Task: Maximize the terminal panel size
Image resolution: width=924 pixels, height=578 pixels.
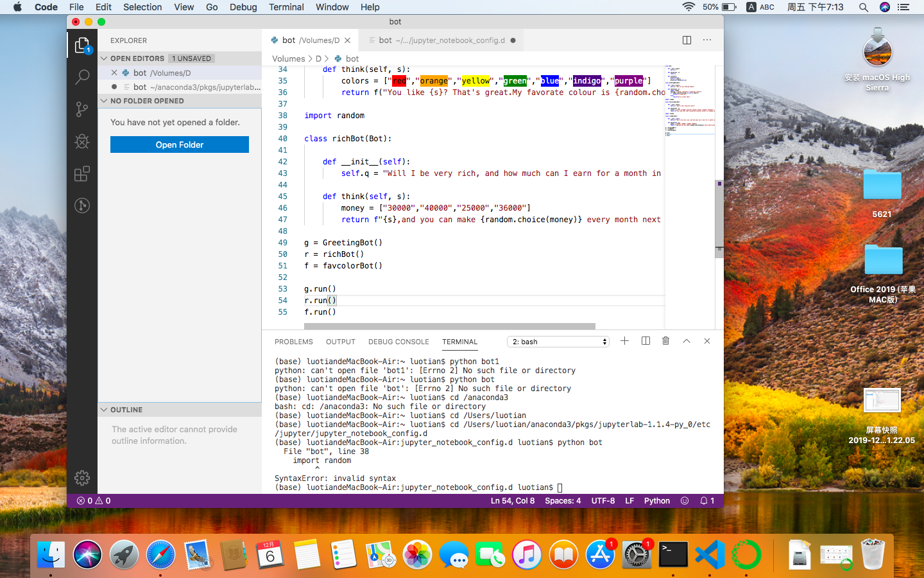Action: point(687,341)
